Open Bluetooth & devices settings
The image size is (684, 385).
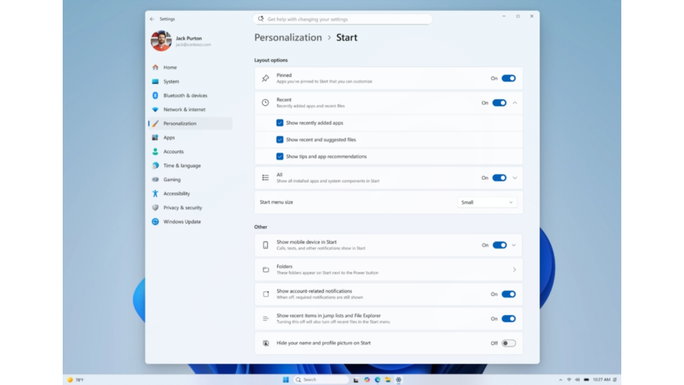coord(185,95)
